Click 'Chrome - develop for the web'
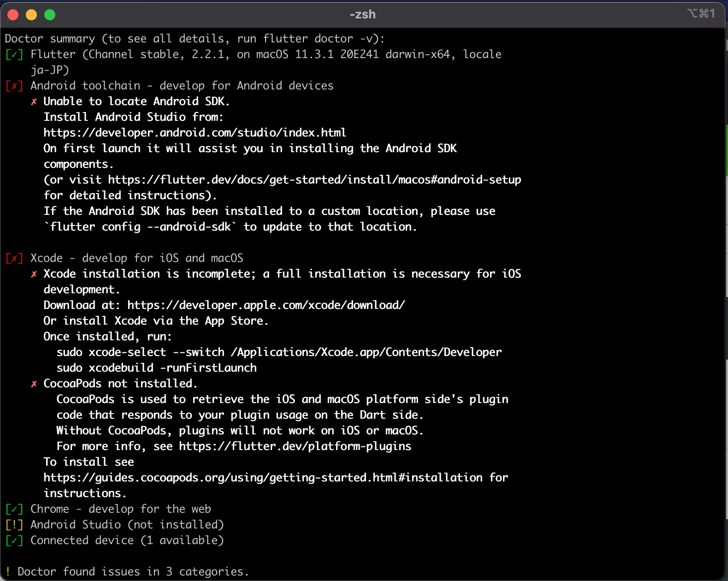Image resolution: width=728 pixels, height=581 pixels. coord(121,509)
